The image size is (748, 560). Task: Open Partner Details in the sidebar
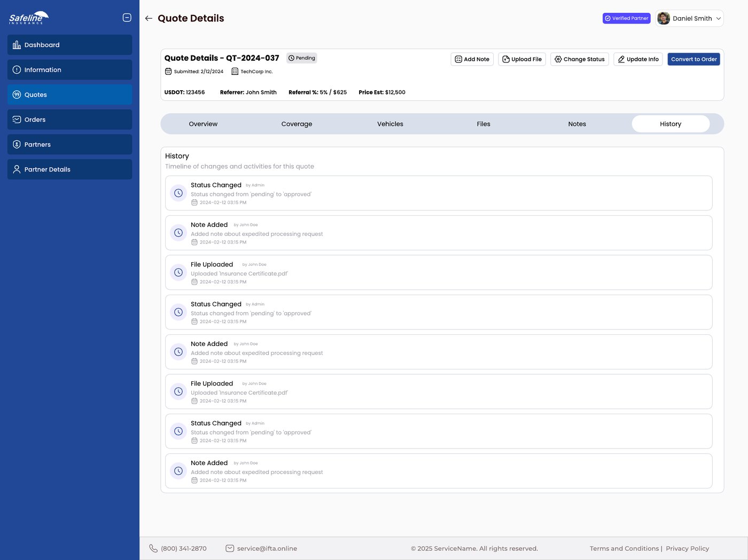69,169
